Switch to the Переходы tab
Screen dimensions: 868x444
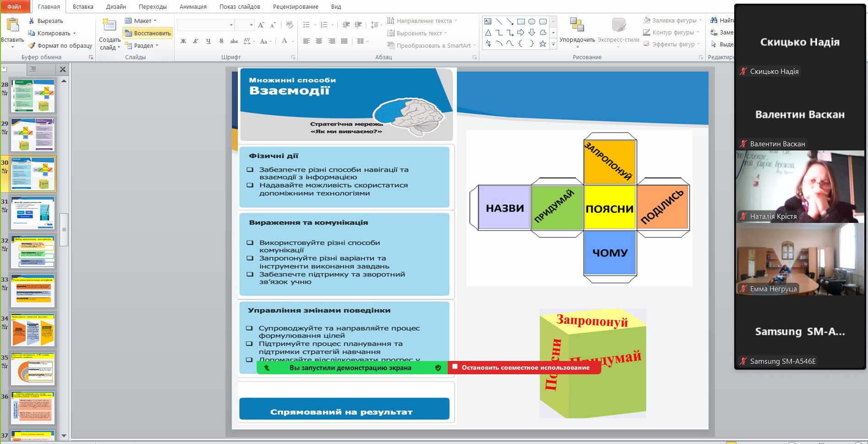153,6
